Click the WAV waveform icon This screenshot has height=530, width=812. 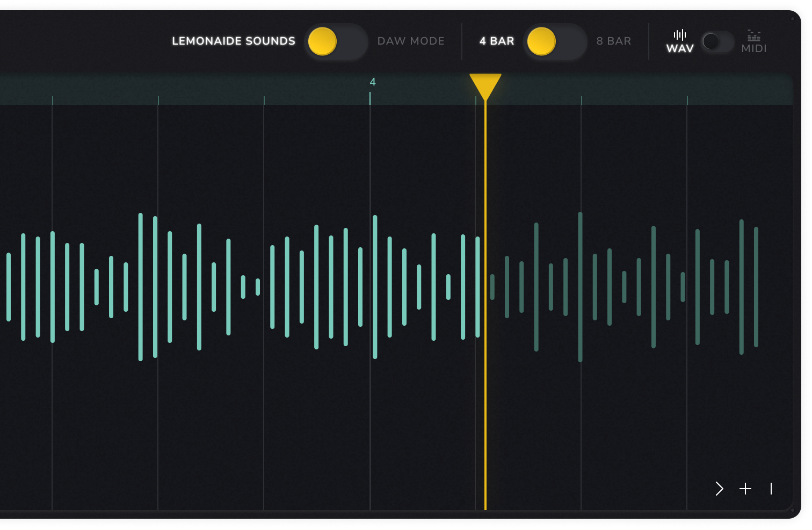[x=680, y=35]
